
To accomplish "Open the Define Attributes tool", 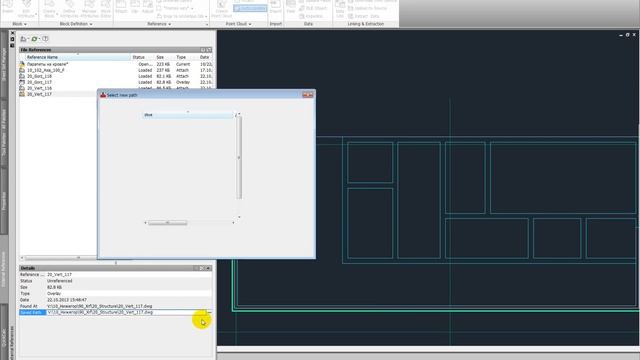I will pos(69,9).
